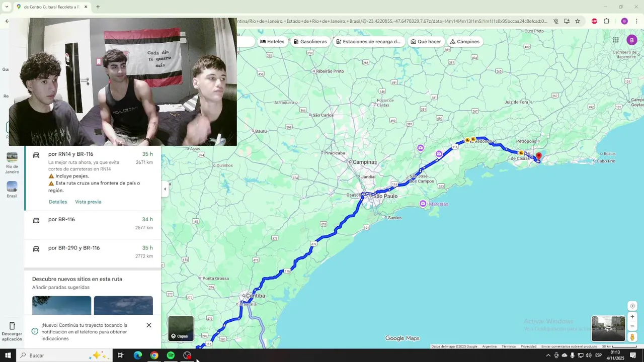Filter map by Cámpines
Screen dimensions: 644x362
tap(464, 42)
